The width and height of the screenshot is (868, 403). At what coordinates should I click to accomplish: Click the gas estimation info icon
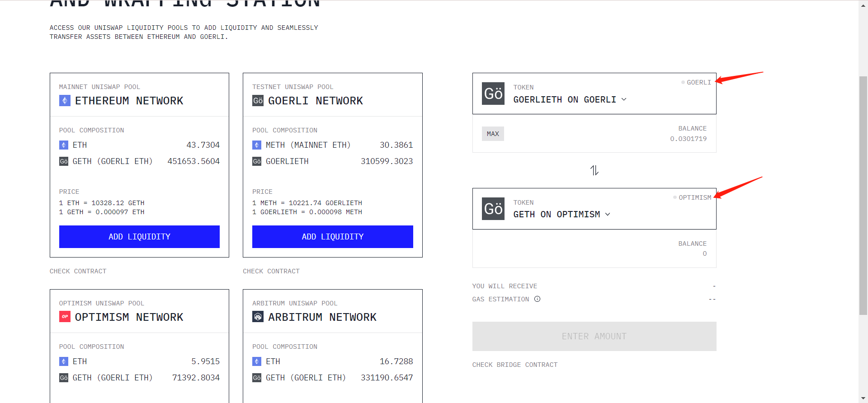click(537, 299)
